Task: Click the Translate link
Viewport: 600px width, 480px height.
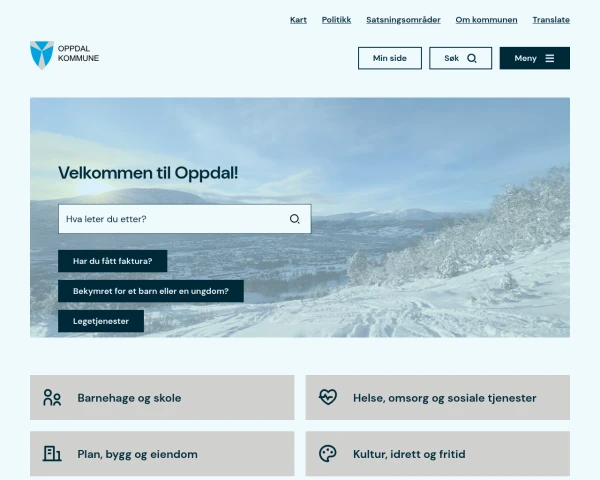Action: point(551,20)
